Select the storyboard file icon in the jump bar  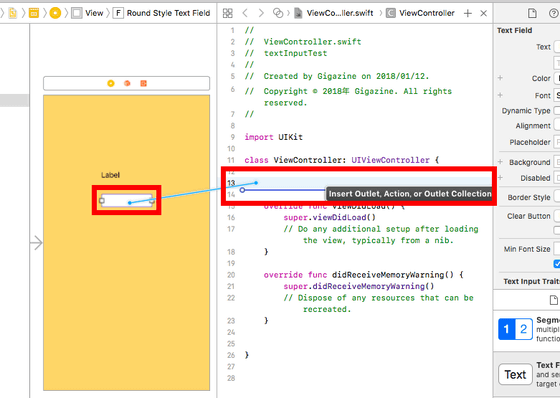pos(34,13)
